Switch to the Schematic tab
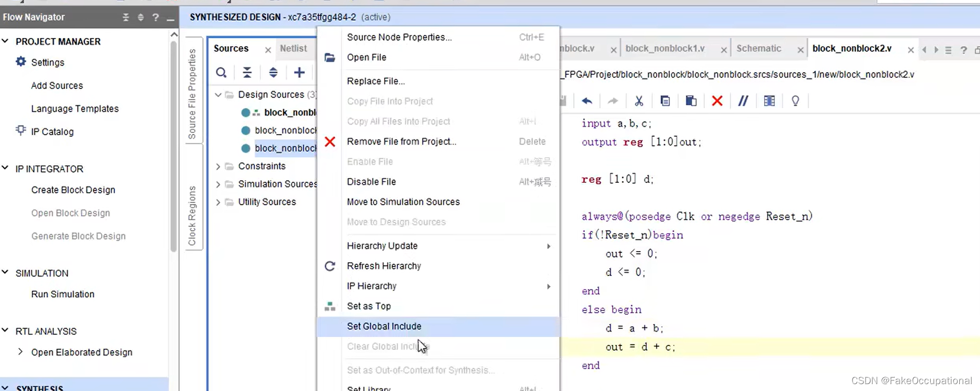 point(759,48)
